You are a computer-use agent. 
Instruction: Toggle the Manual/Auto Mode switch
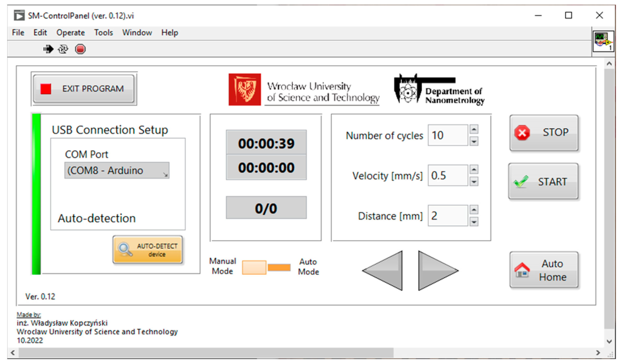click(x=266, y=267)
